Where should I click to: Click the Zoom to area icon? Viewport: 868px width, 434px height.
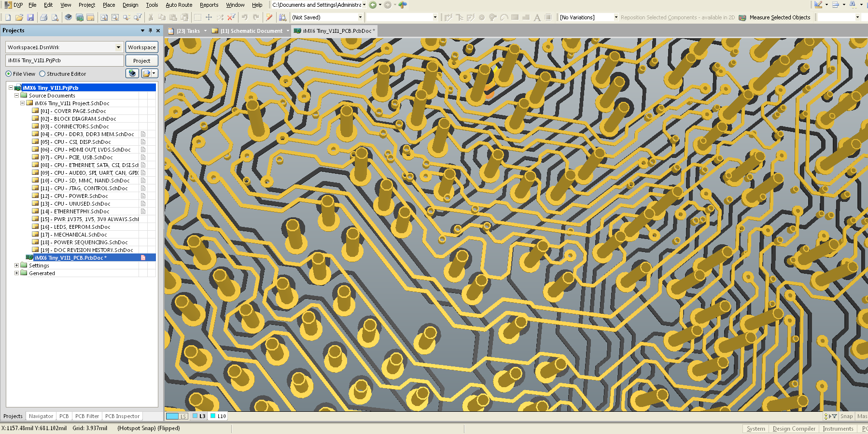click(115, 17)
